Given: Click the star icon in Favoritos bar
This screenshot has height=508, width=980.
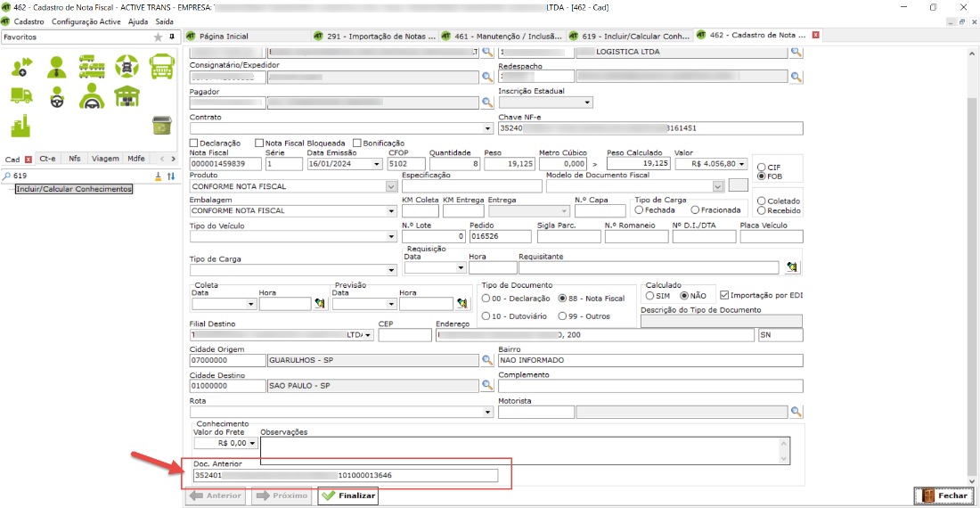Looking at the screenshot, I should [x=158, y=37].
